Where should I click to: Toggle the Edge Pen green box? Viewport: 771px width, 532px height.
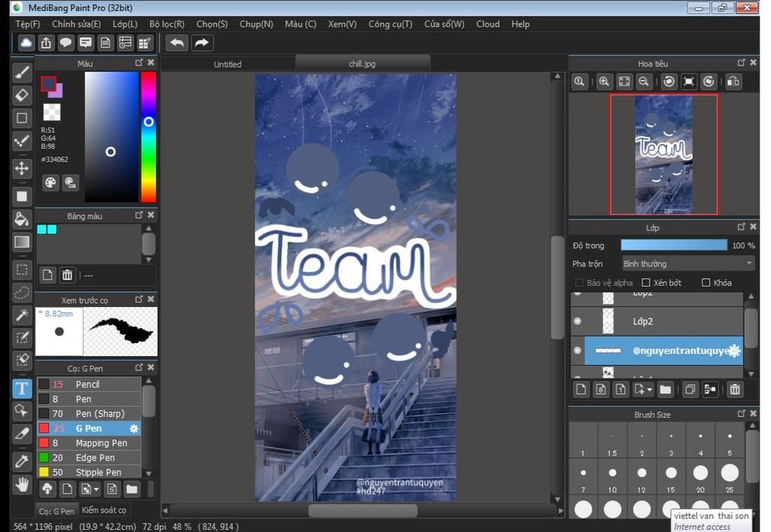[x=44, y=458]
